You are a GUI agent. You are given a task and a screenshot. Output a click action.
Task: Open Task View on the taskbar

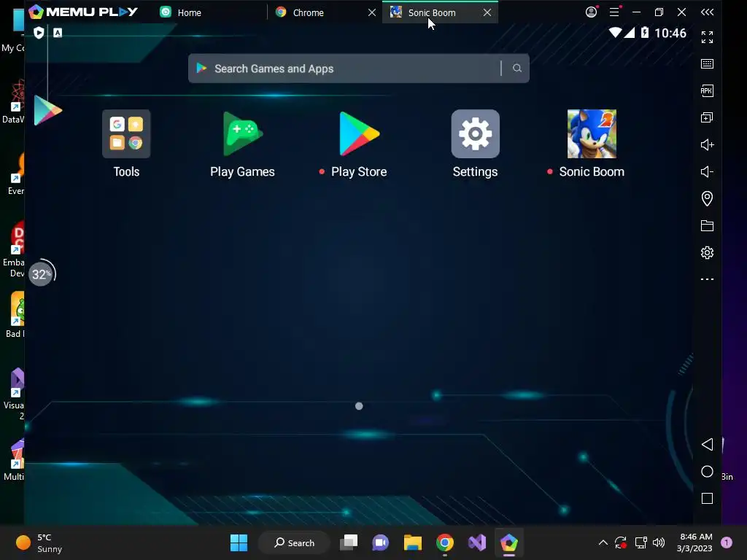[349, 542]
